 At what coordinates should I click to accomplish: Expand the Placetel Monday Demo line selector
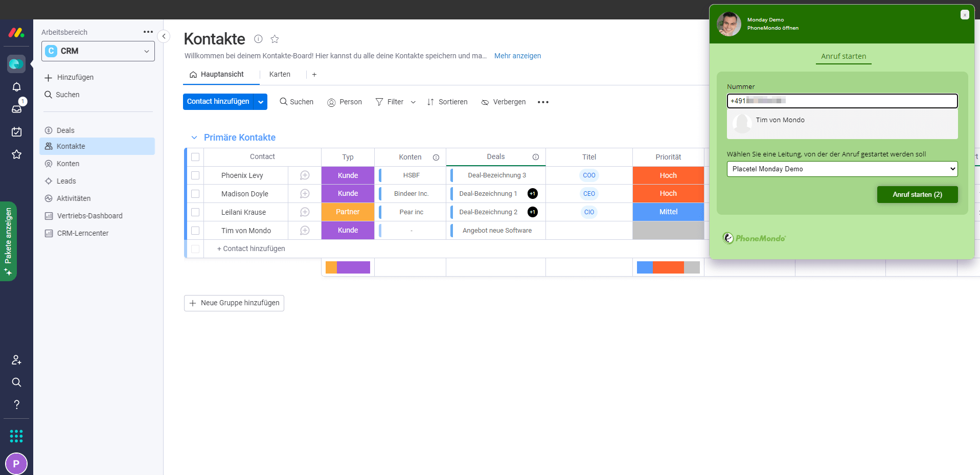(x=842, y=169)
